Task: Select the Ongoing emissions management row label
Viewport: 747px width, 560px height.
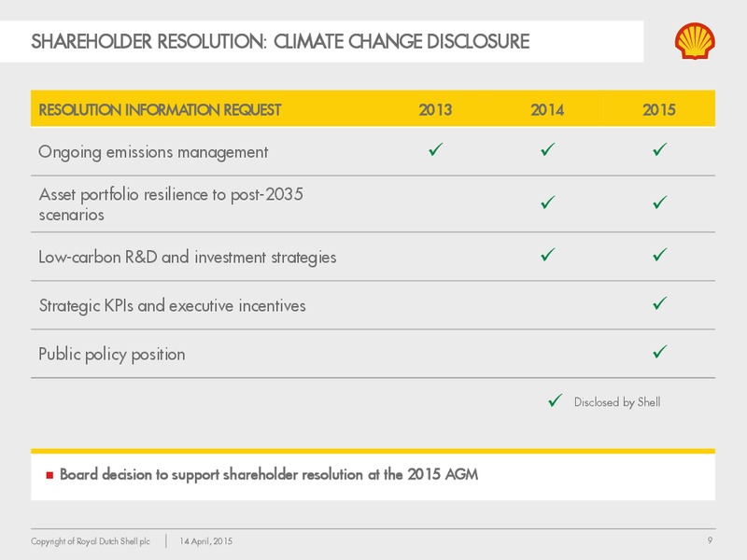Action: [153, 152]
